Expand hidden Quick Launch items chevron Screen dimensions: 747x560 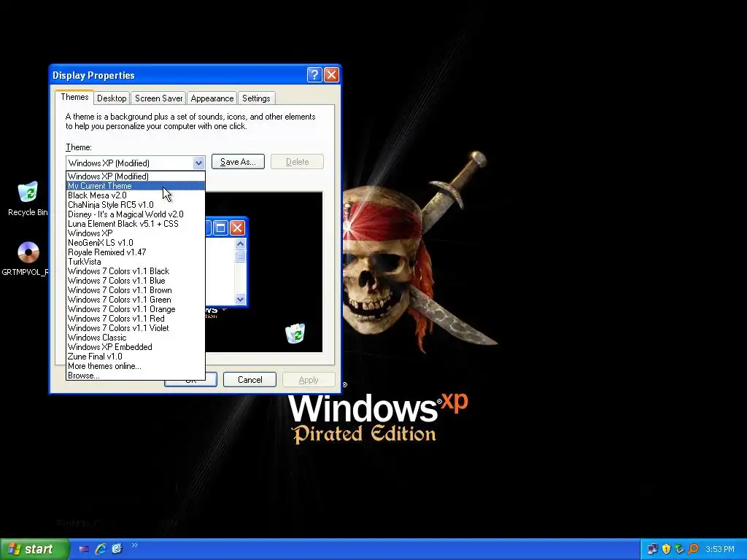click(x=134, y=545)
